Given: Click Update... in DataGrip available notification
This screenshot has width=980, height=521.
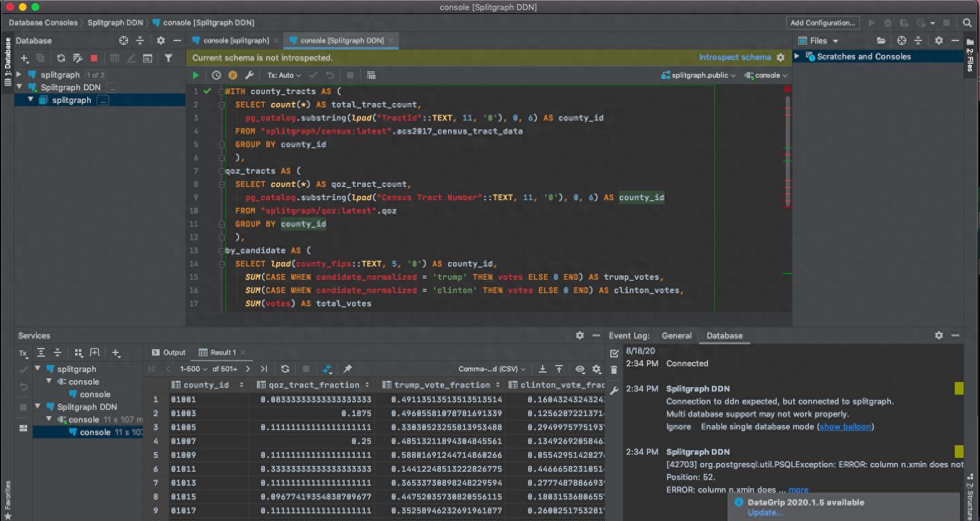Looking at the screenshot, I should tap(765, 512).
